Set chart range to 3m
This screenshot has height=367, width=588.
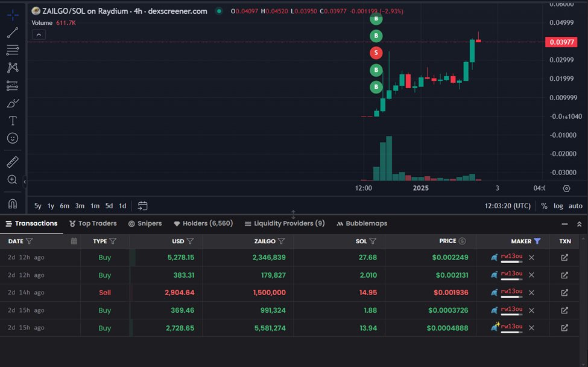pyautogui.click(x=80, y=206)
